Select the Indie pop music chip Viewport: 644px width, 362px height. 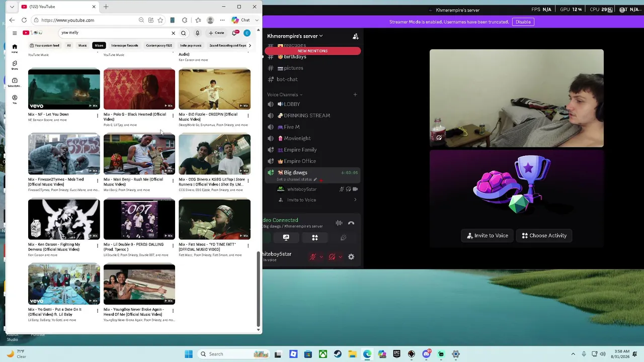click(x=191, y=46)
